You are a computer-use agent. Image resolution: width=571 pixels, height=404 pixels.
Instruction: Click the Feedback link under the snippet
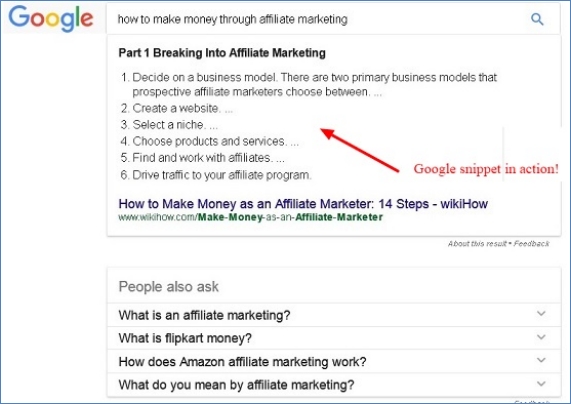(531, 243)
